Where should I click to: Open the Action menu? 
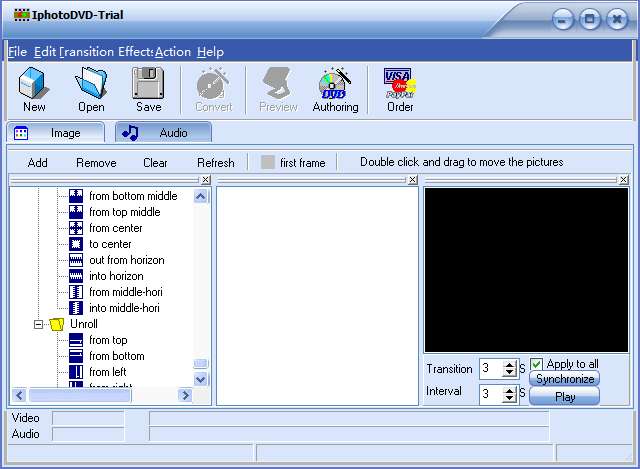(x=173, y=52)
